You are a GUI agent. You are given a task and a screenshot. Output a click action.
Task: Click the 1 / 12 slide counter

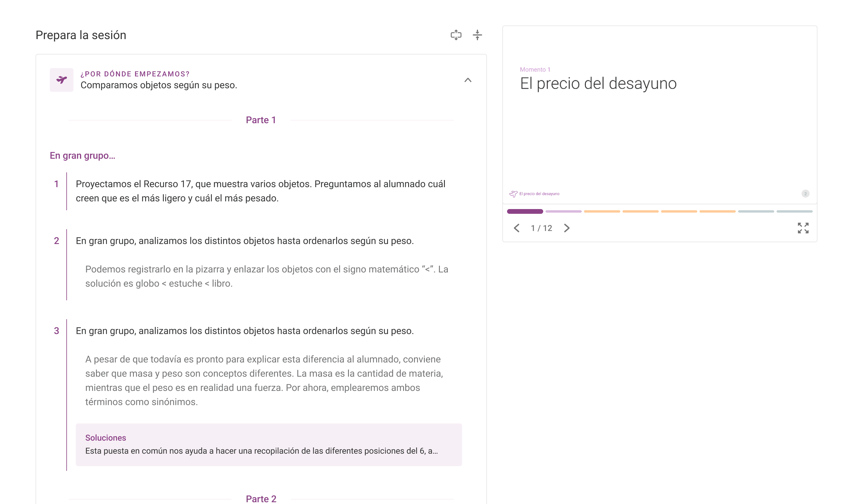pyautogui.click(x=541, y=228)
